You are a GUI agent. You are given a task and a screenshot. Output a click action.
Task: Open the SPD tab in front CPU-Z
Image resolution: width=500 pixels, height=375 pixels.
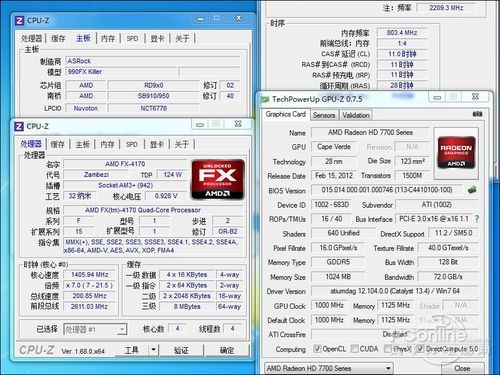coord(132,144)
